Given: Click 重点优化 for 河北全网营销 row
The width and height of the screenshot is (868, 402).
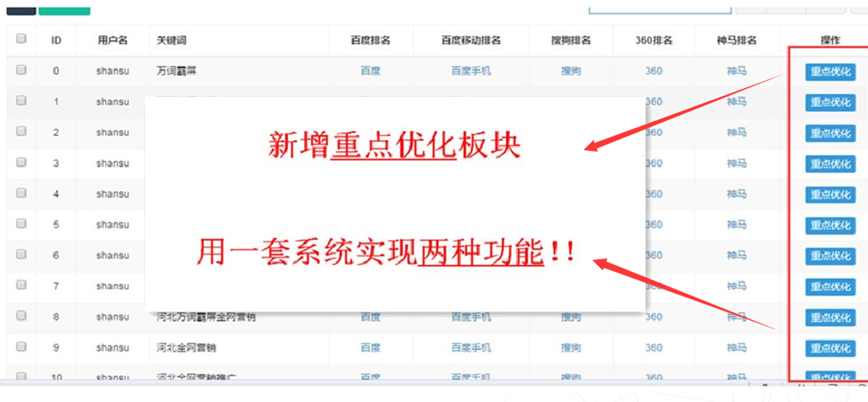Looking at the screenshot, I should pyautogui.click(x=830, y=348).
